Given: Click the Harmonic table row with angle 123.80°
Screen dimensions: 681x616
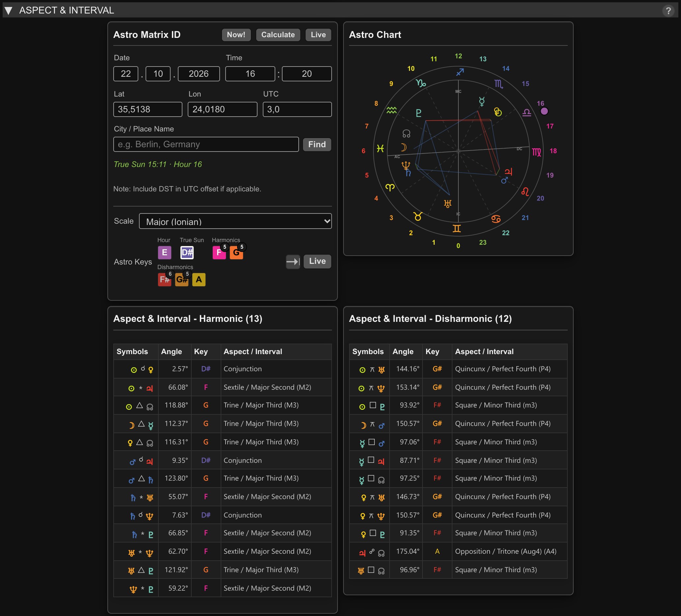Looking at the screenshot, I should [x=223, y=479].
